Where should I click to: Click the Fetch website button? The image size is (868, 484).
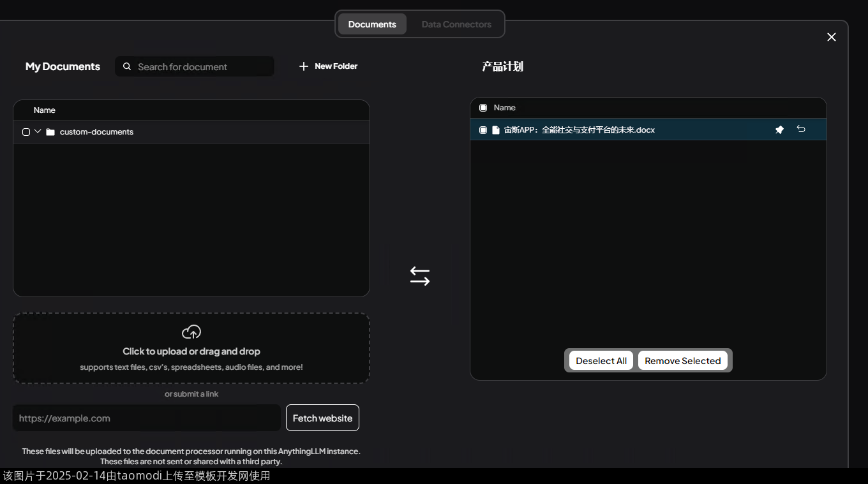click(x=322, y=418)
